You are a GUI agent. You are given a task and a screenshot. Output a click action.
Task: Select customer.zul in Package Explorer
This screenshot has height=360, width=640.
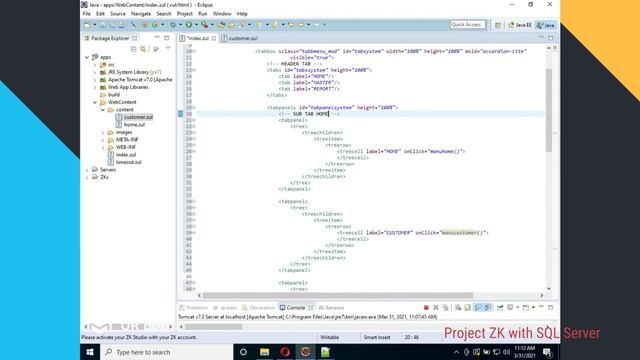coord(134,117)
